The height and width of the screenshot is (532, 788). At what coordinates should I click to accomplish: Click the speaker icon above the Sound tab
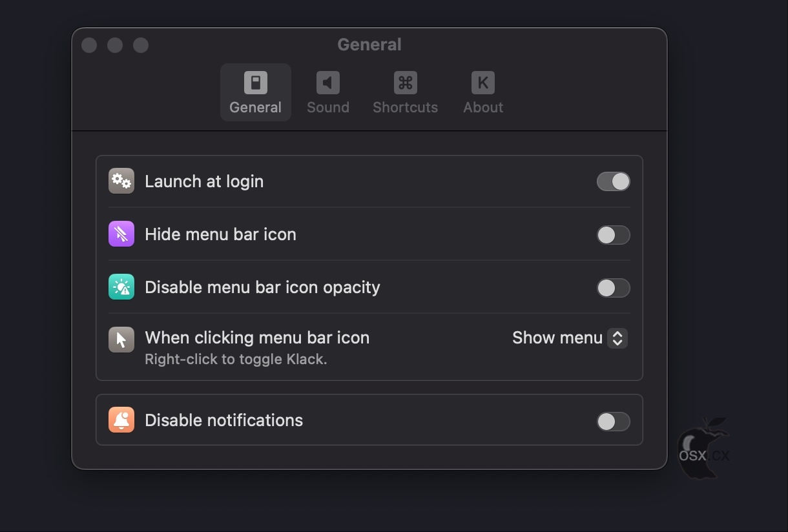pos(327,81)
